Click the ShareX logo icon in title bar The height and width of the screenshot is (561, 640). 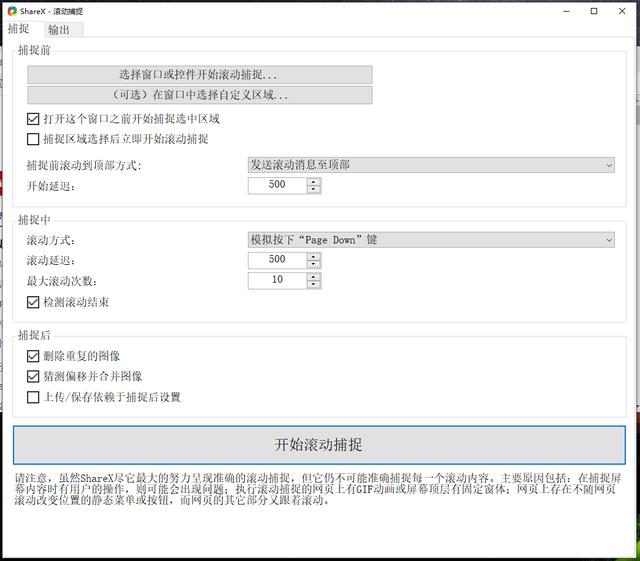pyautogui.click(x=12, y=11)
